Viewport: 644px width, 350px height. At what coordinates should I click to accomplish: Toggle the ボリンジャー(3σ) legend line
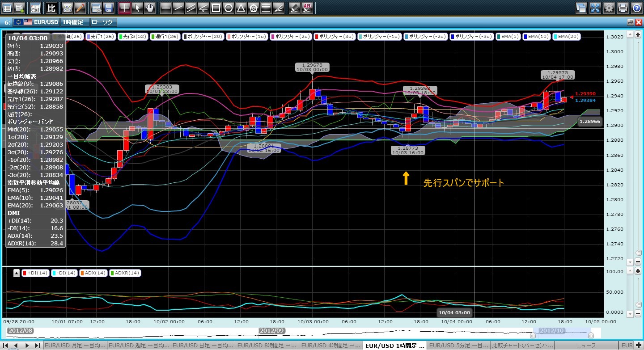pyautogui.click(x=335, y=37)
